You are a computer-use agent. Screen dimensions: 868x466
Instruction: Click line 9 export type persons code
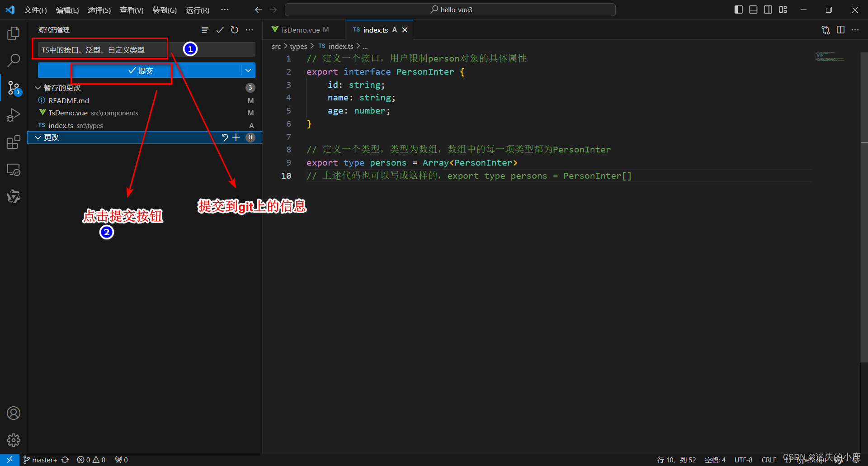(412, 163)
